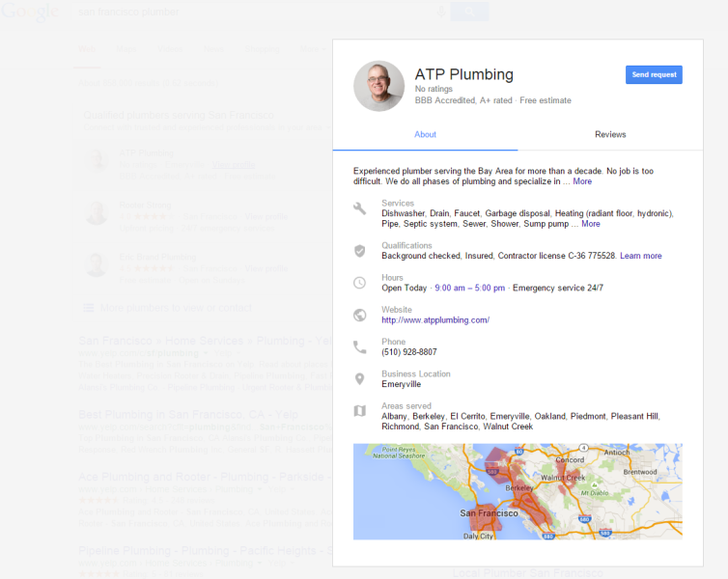The width and height of the screenshot is (728, 579).
Task: Click the Emeryville business location text
Action: (401, 384)
